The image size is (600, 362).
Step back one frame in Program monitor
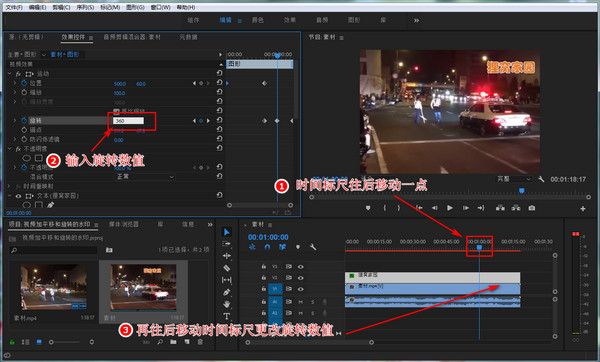pos(435,208)
